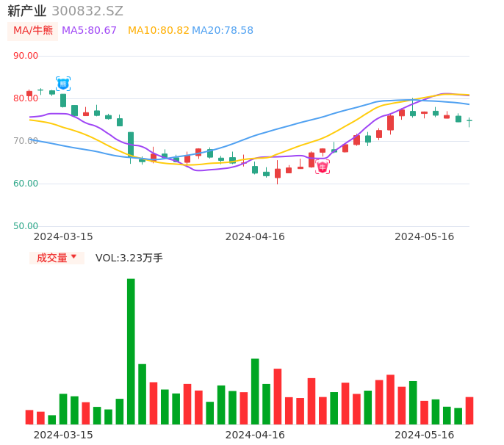This screenshot has height=445, width=504.
Task: Toggle the MA20:78.58 indicator line
Action: (x=223, y=31)
